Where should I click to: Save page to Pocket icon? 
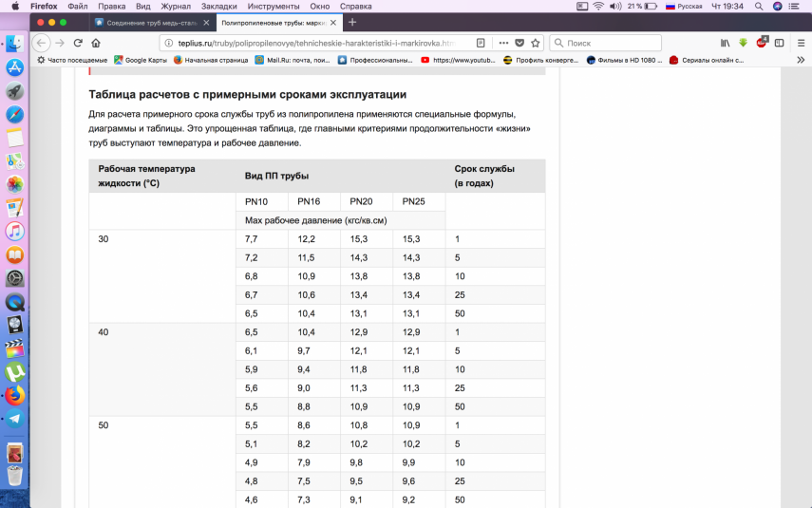click(x=519, y=43)
